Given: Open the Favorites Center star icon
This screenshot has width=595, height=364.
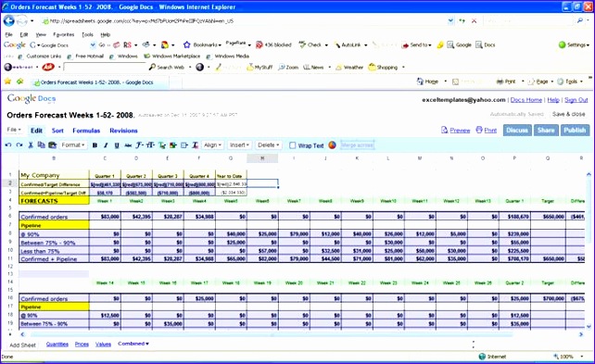Looking at the screenshot, I should (7, 82).
